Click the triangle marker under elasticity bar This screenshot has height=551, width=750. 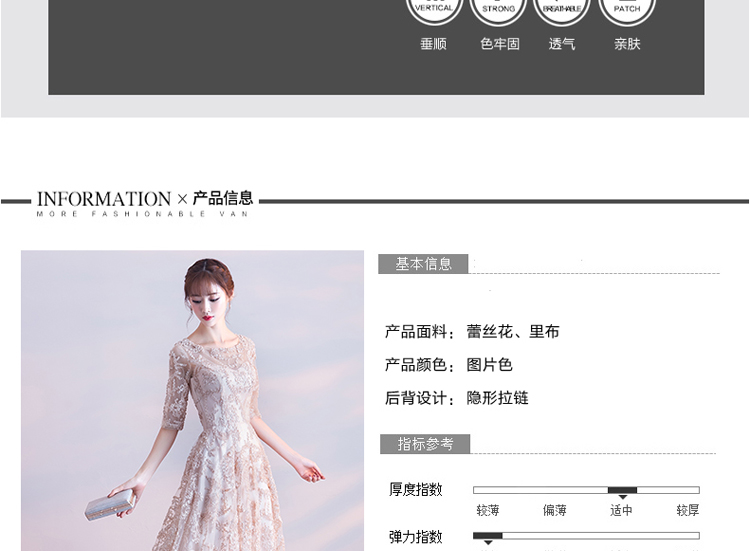488,544
